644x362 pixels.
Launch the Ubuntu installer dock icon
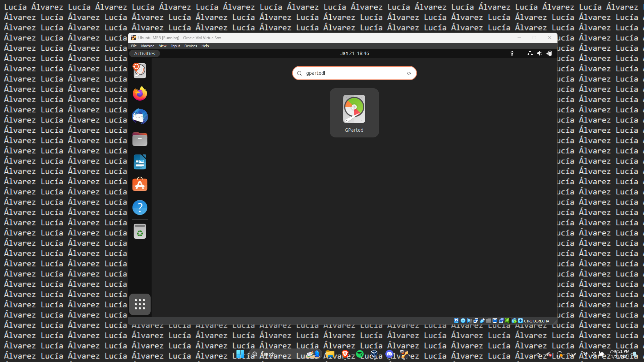tap(140, 70)
